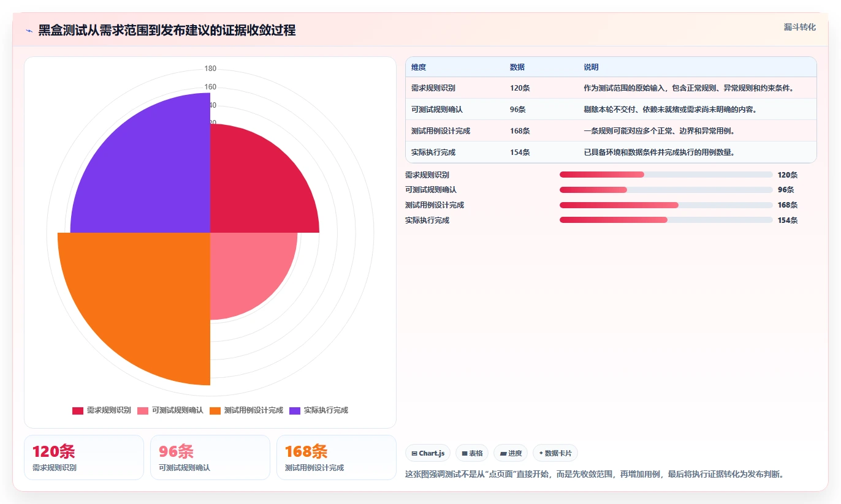Viewport: 841px width, 504px height.
Task: Toggle 实际执行完成 purple legend color box
Action: click(x=295, y=410)
